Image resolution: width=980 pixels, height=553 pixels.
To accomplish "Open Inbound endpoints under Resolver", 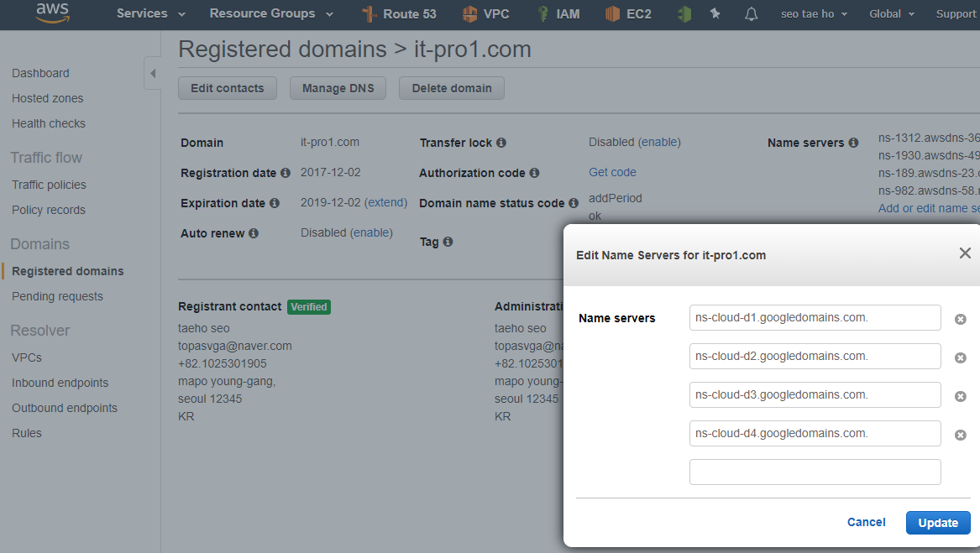I will [60, 383].
